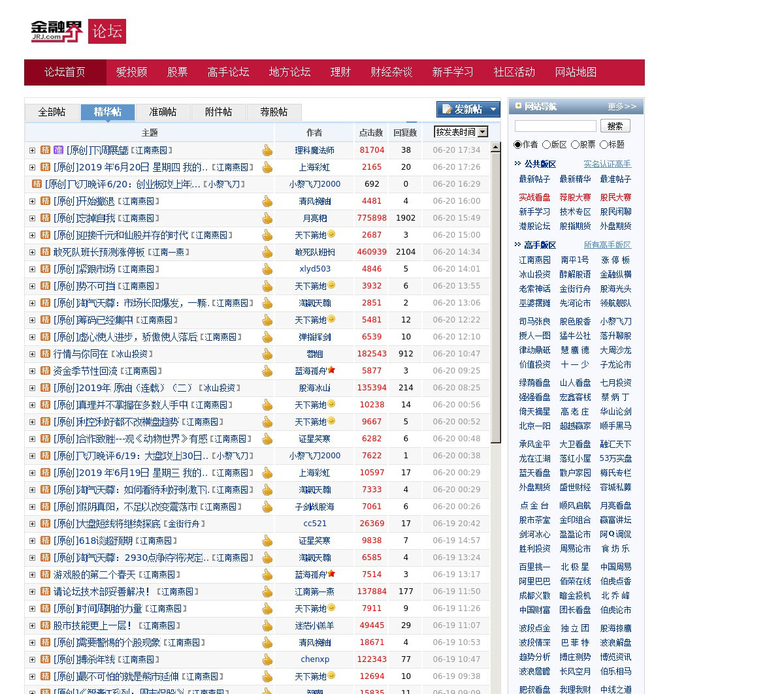The height and width of the screenshot is (694, 784).
Task: Expand the 开始撤退 post row
Action: coord(32,201)
